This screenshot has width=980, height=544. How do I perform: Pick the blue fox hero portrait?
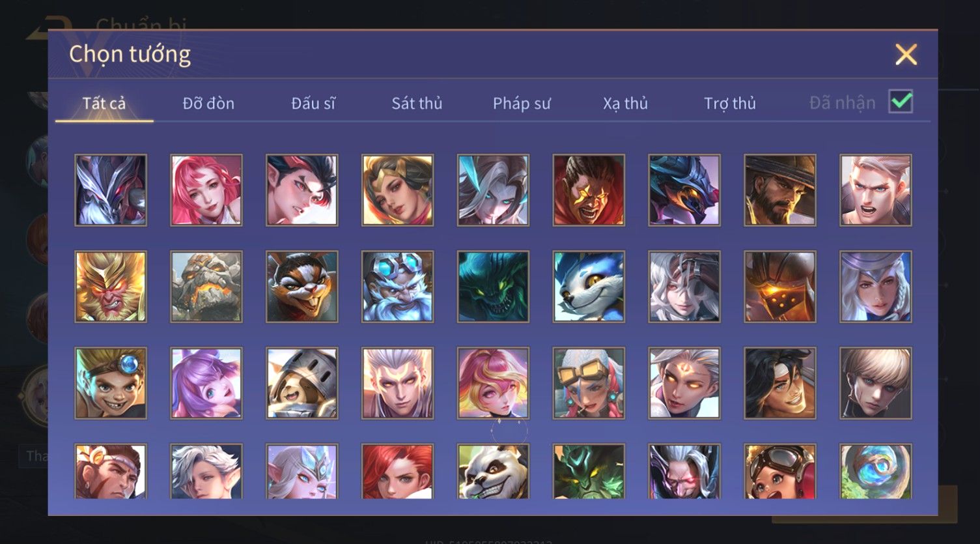tap(589, 287)
